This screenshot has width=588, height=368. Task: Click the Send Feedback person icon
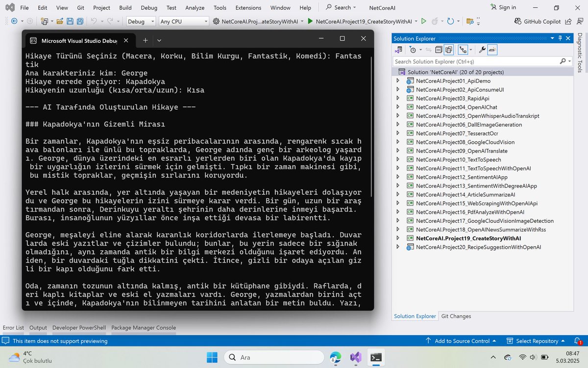click(x=579, y=21)
